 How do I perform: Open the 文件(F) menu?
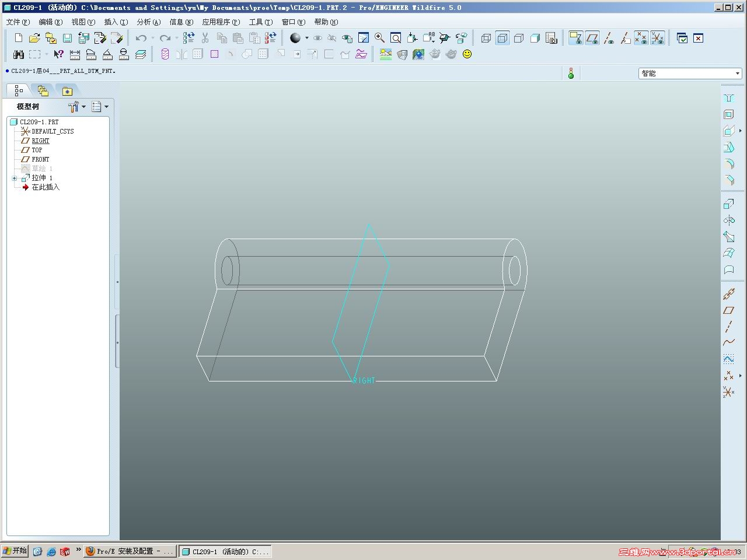(x=18, y=22)
